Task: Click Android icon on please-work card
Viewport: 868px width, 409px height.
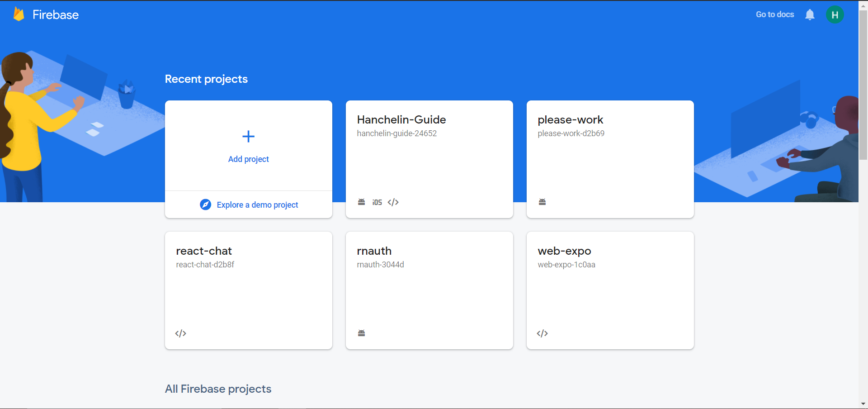Action: tap(542, 202)
